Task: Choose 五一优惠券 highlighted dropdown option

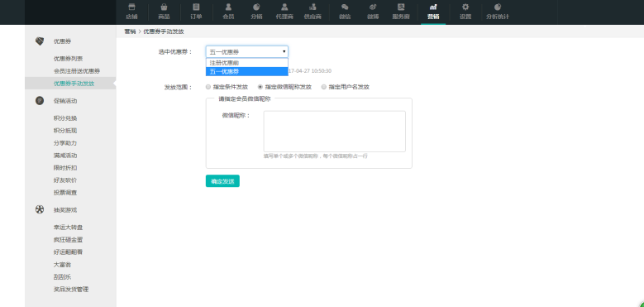Action: (247, 71)
